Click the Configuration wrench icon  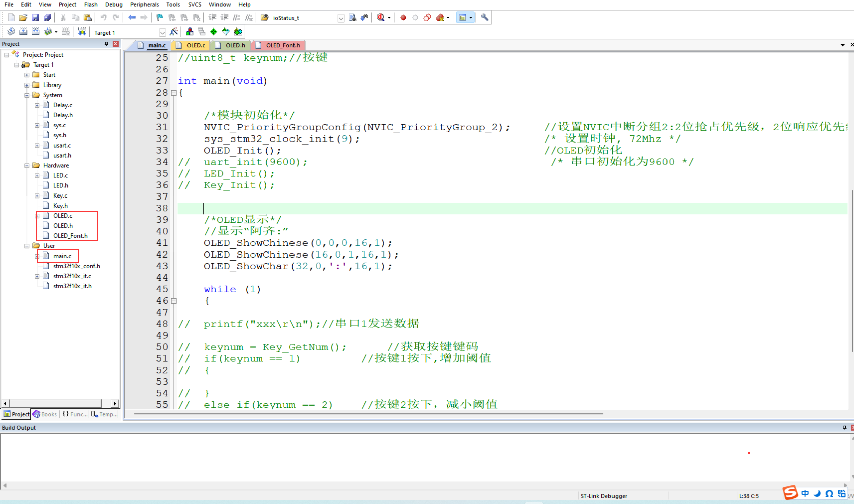[485, 18]
